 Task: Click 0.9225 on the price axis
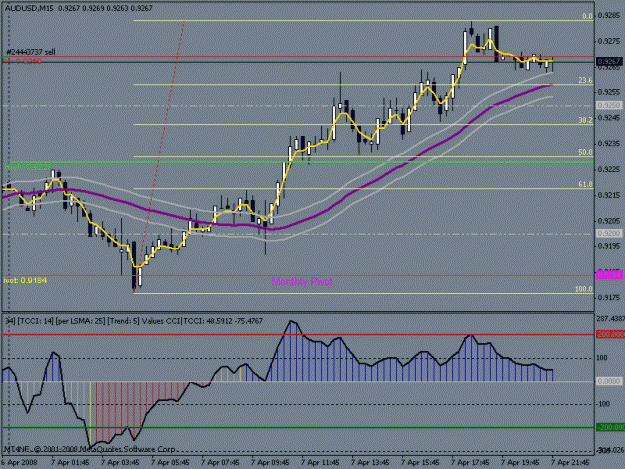point(609,169)
